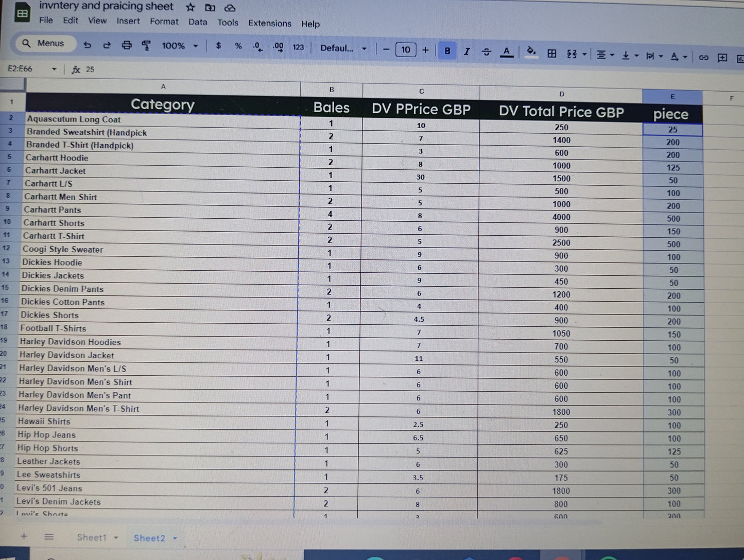Viewport: 744px width, 560px height.
Task: Expand the merge type dropdown arrow
Action: (585, 54)
